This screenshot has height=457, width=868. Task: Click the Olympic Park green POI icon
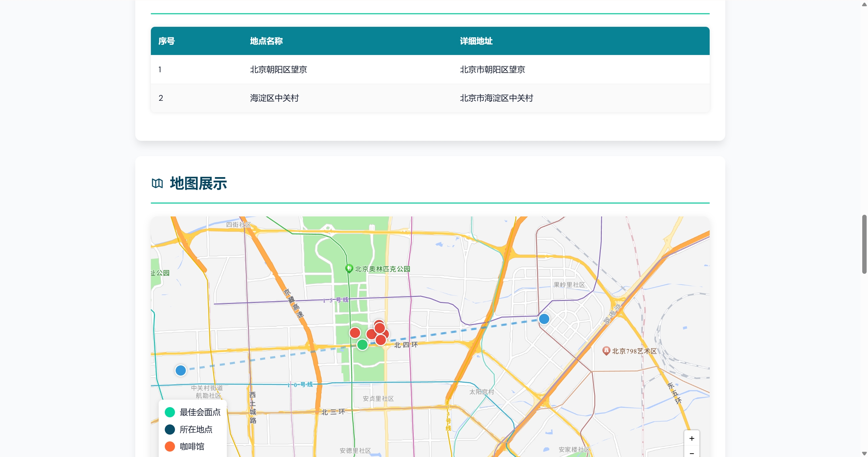click(x=349, y=268)
